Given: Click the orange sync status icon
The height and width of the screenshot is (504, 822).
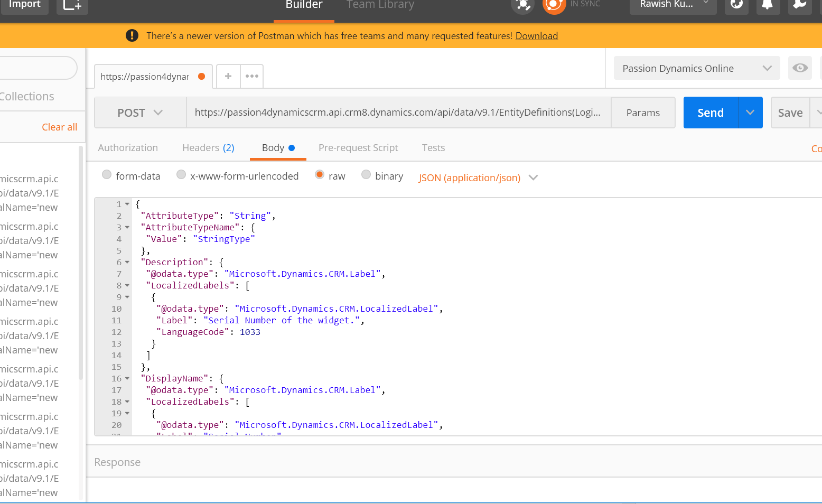Looking at the screenshot, I should 554,5.
